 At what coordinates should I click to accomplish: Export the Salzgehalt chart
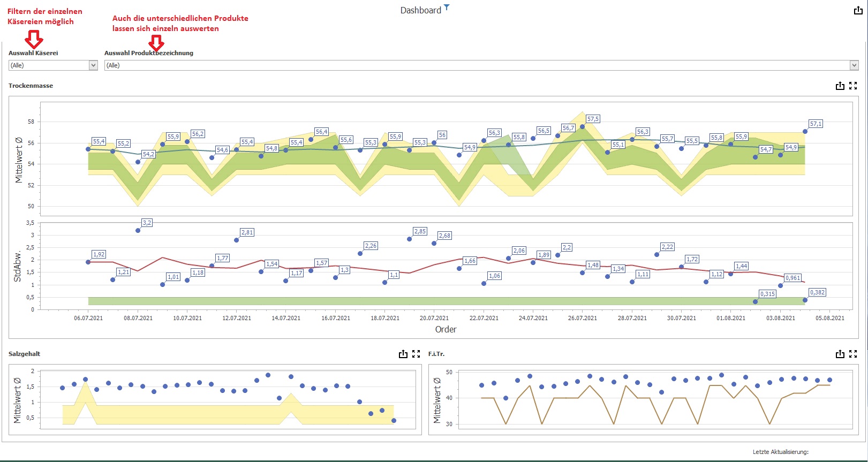coord(403,354)
